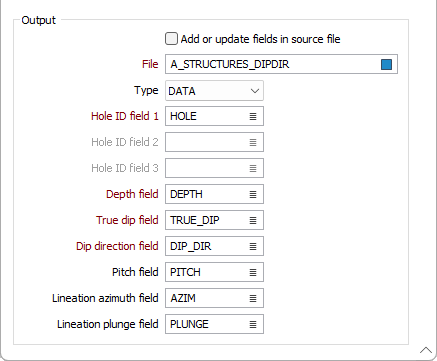
Task: Click the PITCH field text box
Action: pos(214,272)
